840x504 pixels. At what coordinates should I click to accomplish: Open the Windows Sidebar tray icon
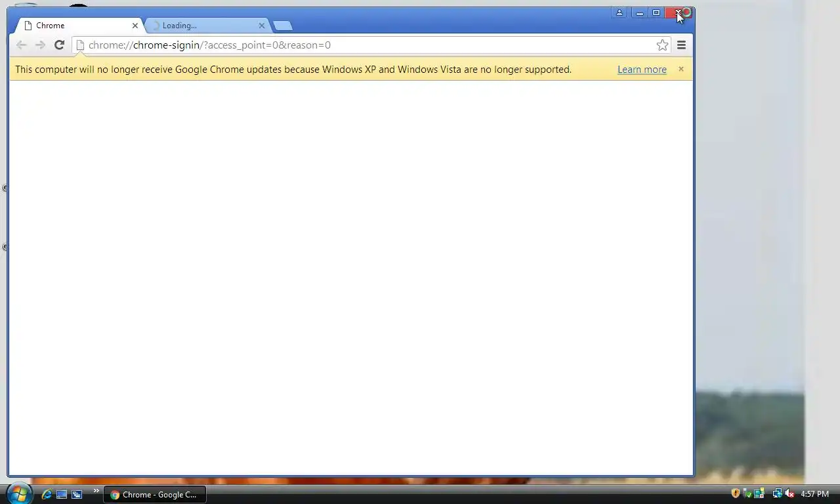pyautogui.click(x=759, y=493)
